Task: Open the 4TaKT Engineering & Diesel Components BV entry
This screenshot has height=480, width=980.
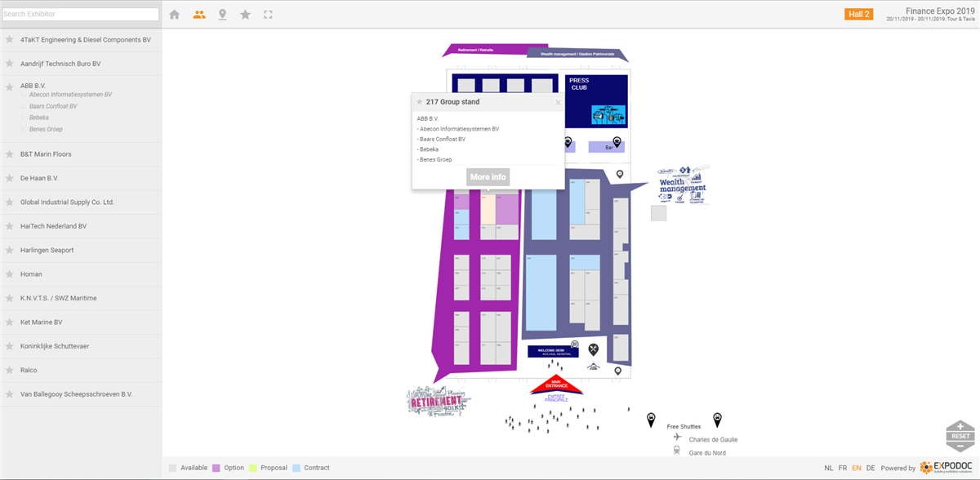Action: [85, 39]
